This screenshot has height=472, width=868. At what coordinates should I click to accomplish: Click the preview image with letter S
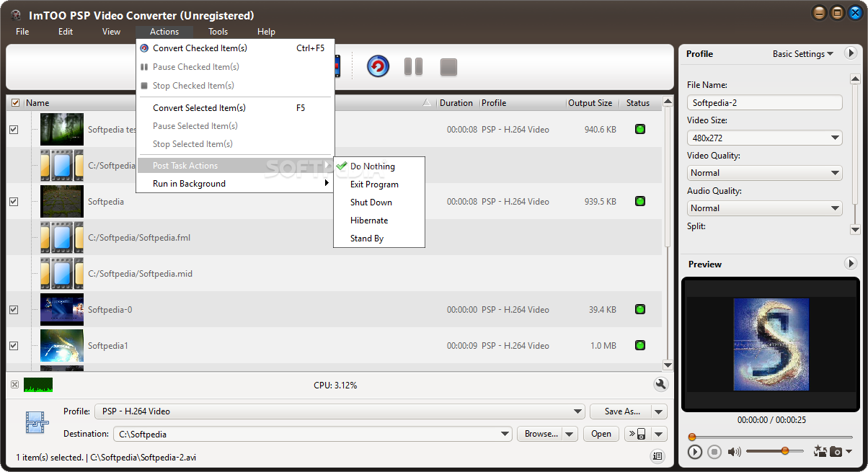tap(771, 344)
